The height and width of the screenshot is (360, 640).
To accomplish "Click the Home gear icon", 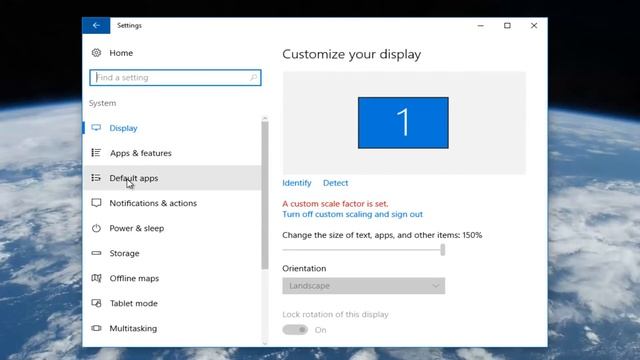I will coord(96,53).
